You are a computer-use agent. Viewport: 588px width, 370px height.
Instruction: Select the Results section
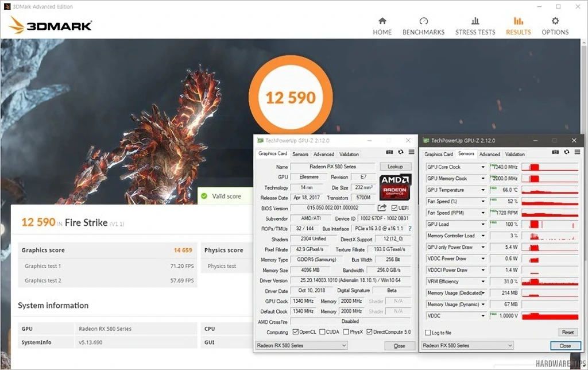click(x=519, y=26)
